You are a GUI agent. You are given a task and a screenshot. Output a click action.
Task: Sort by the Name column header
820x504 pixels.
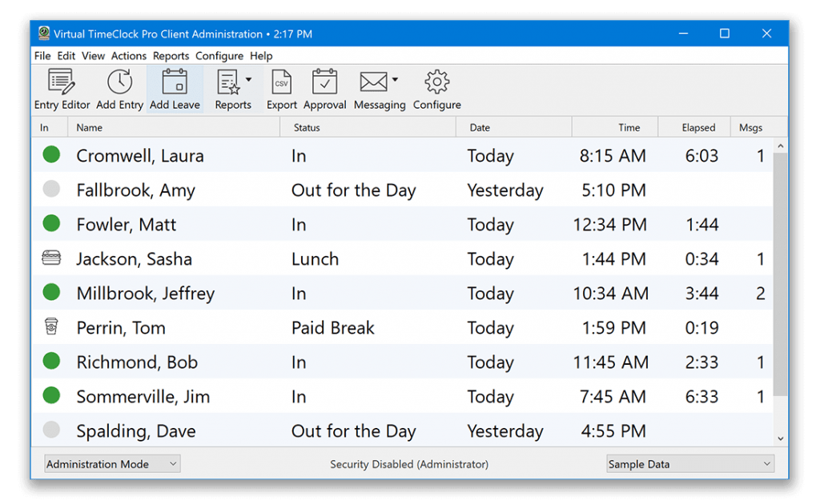(174, 127)
